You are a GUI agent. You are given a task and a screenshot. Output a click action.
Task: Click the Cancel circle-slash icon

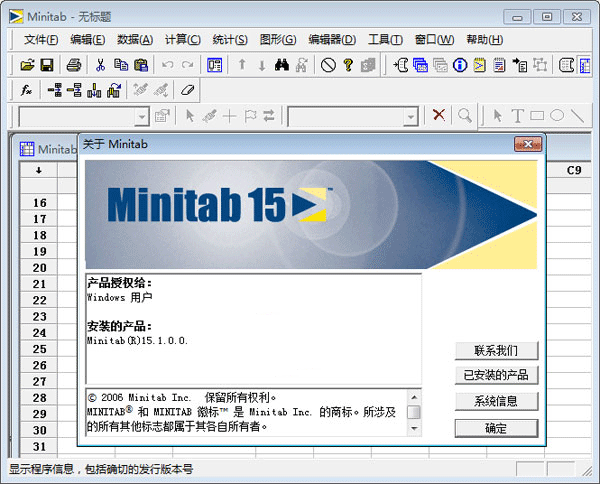click(328, 65)
